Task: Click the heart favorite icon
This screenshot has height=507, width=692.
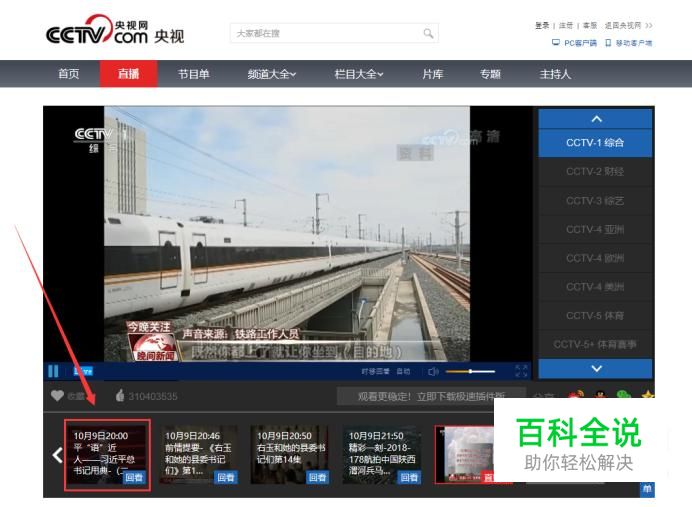Action: (x=57, y=395)
